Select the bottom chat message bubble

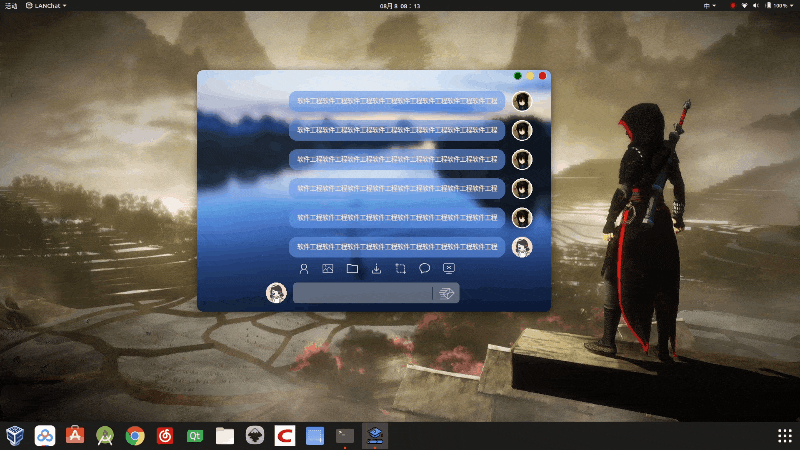pos(397,247)
